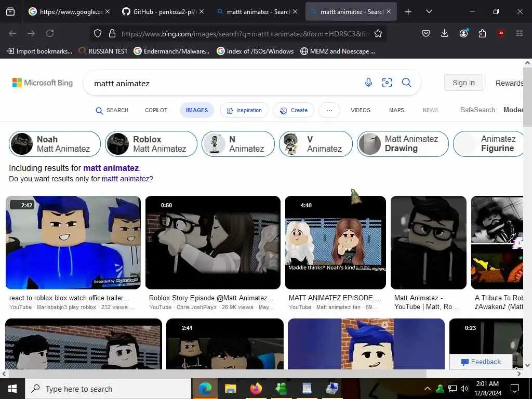Viewport: 532px width, 399px height.
Task: Open the extensions puzzle icon
Action: click(482, 33)
